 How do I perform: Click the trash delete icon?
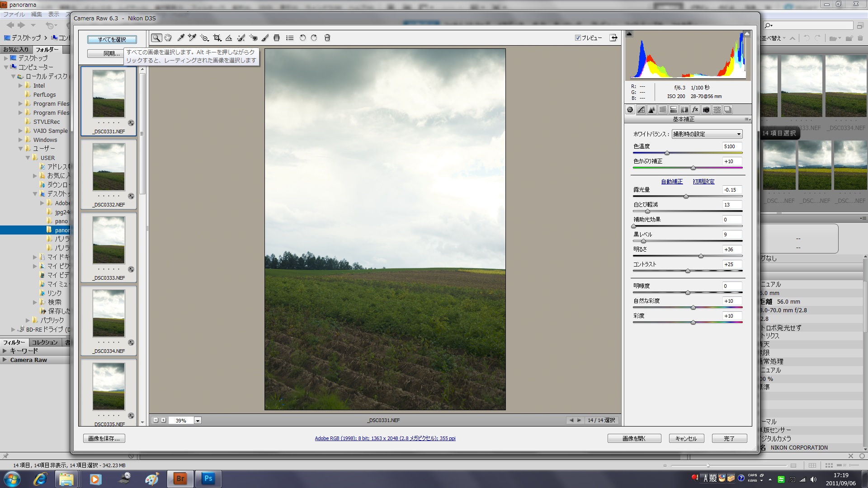tap(327, 38)
